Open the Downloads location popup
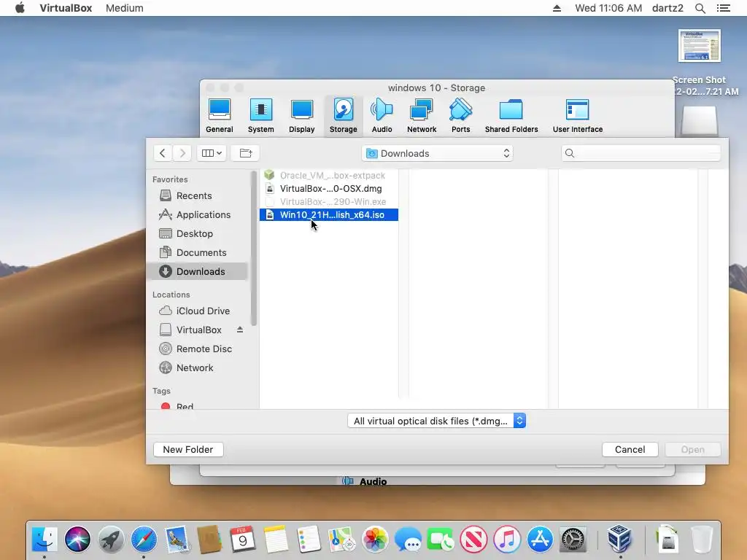The image size is (747, 560). 438,153
